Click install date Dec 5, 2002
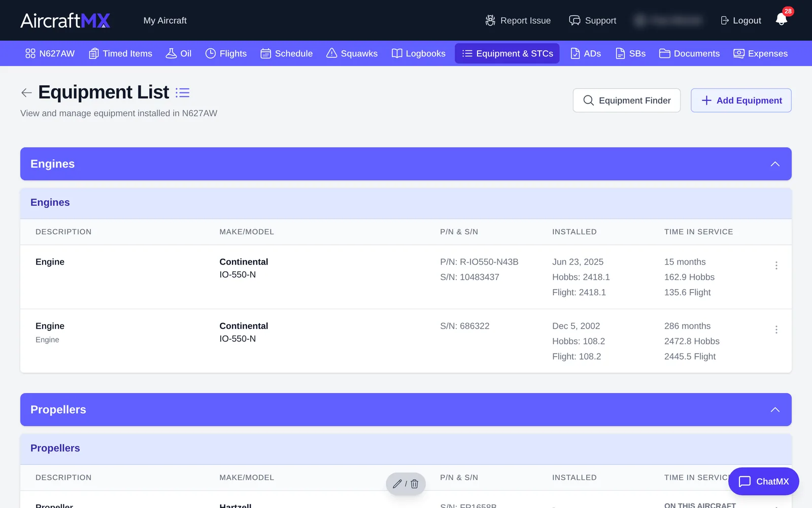Viewport: 812px width, 508px height. pos(576,326)
